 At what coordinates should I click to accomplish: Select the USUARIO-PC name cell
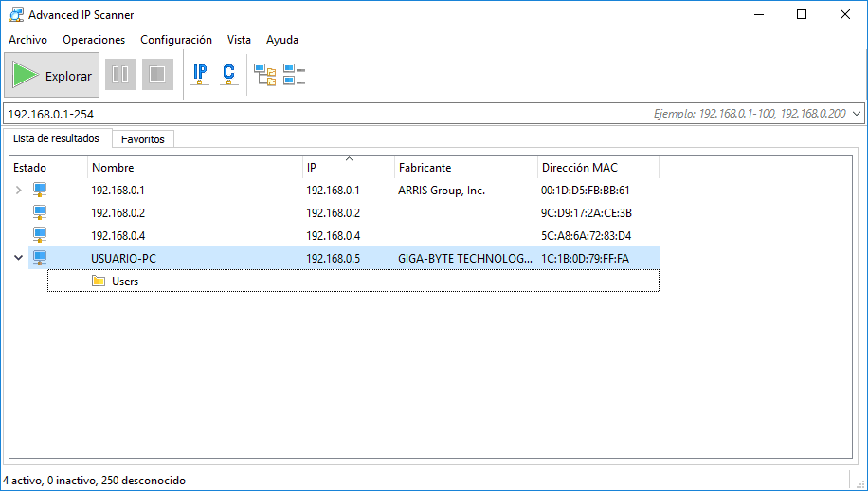coord(123,259)
